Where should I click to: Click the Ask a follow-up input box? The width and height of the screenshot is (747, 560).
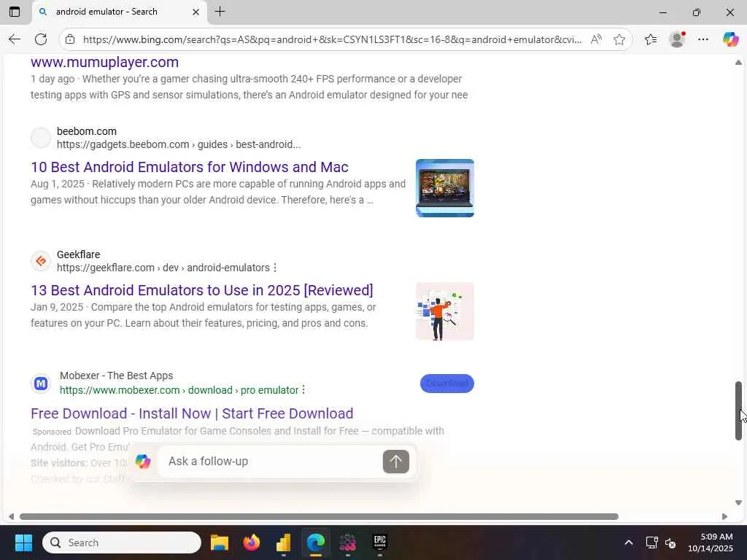click(271, 462)
